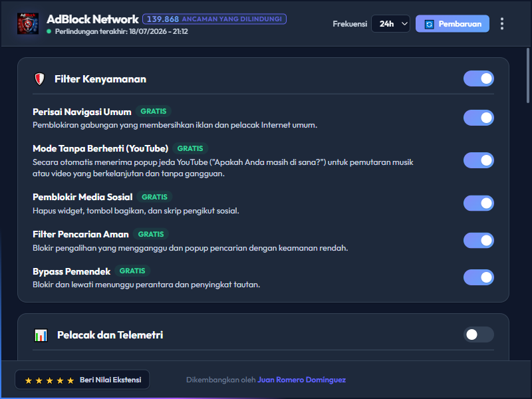Open the three-dot options menu

(x=502, y=24)
